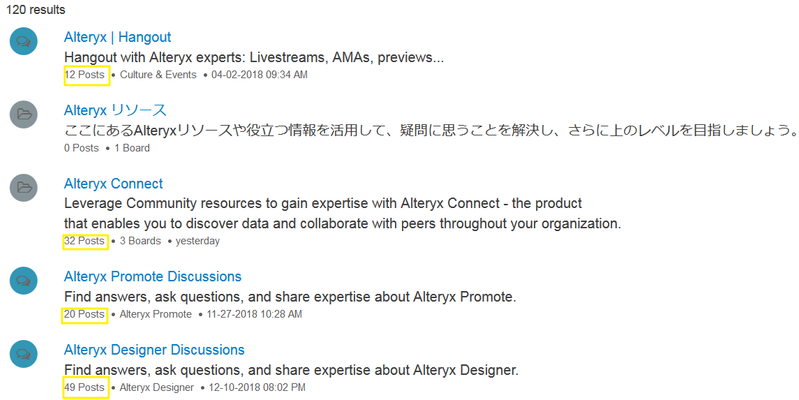Click the Alteryx Promote parent category label

coord(156,314)
